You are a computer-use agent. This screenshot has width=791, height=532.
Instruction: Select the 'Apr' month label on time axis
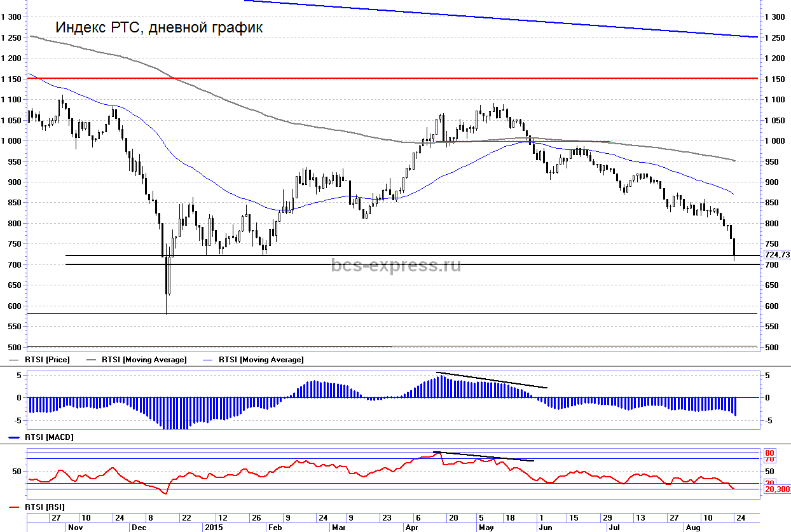(x=411, y=528)
